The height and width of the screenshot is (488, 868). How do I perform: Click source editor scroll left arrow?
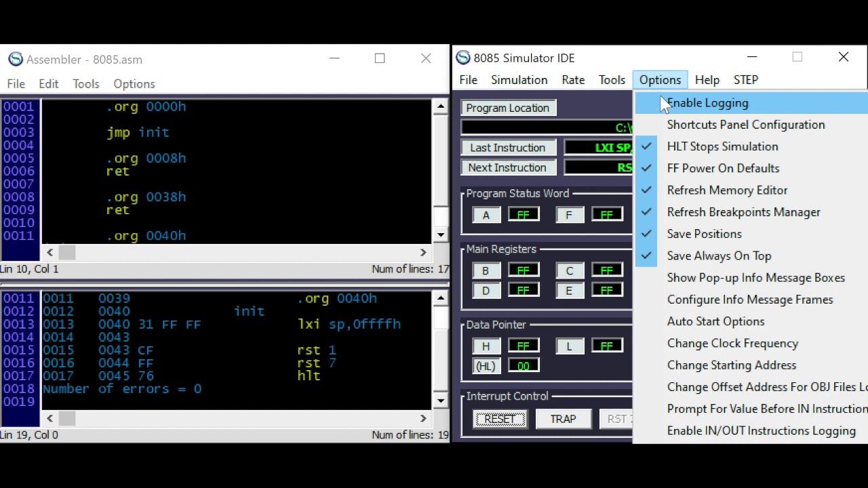coord(50,252)
